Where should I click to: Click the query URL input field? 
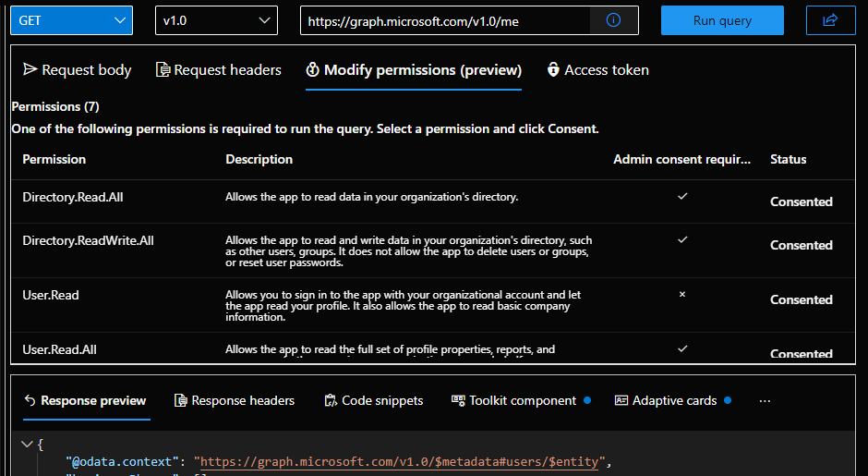pyautogui.click(x=445, y=21)
